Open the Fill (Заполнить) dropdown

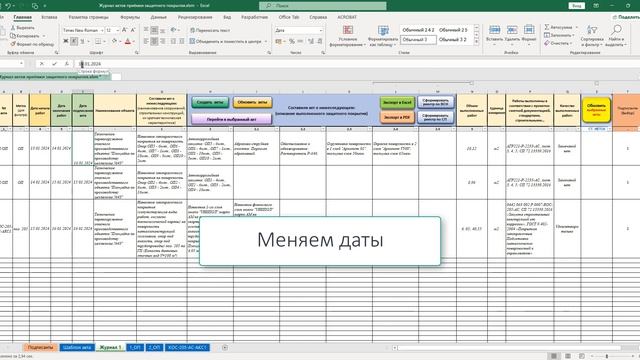coord(559,35)
